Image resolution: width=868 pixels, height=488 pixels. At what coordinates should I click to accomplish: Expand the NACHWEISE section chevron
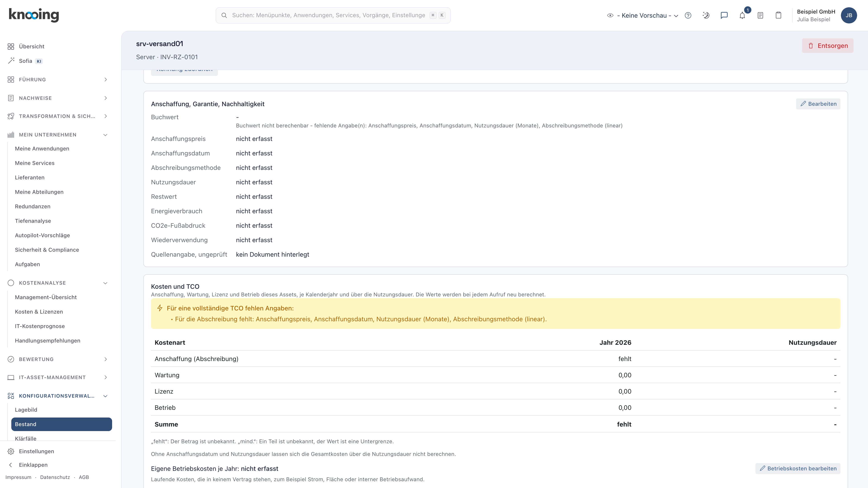click(106, 98)
